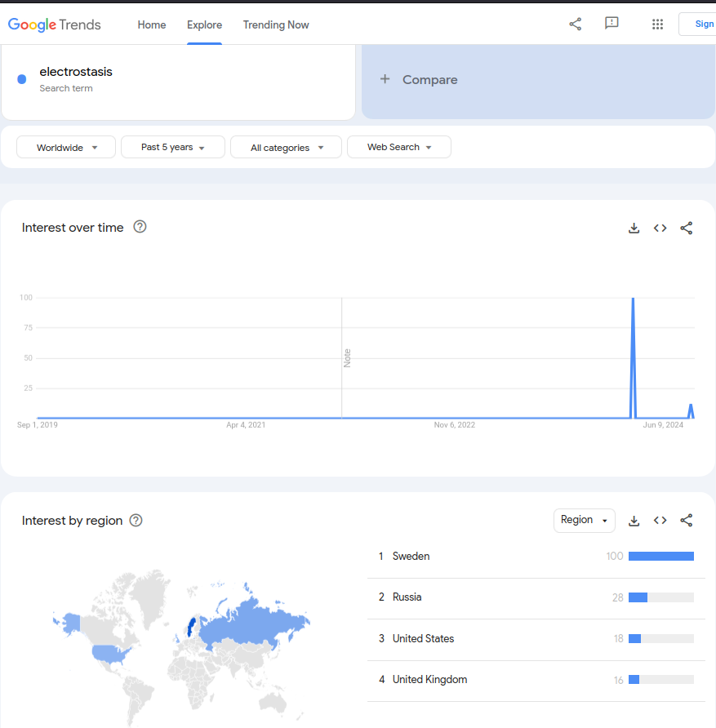Open the Web Search type dropdown
Screen dimensions: 716x728
pyautogui.click(x=399, y=147)
